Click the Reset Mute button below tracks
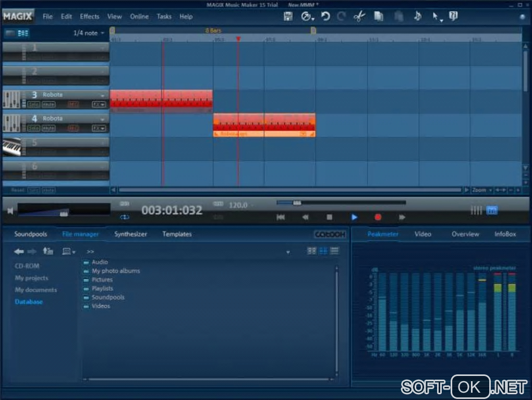This screenshot has height=400, width=532. coord(49,190)
